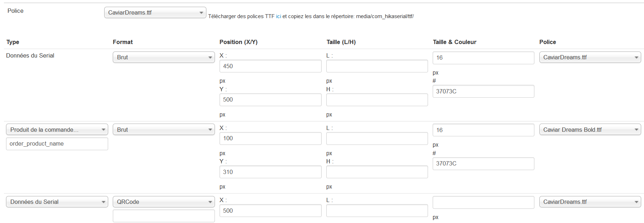This screenshot has height=223, width=644.
Task: Click second row color code 37073C field
Action: click(x=483, y=164)
